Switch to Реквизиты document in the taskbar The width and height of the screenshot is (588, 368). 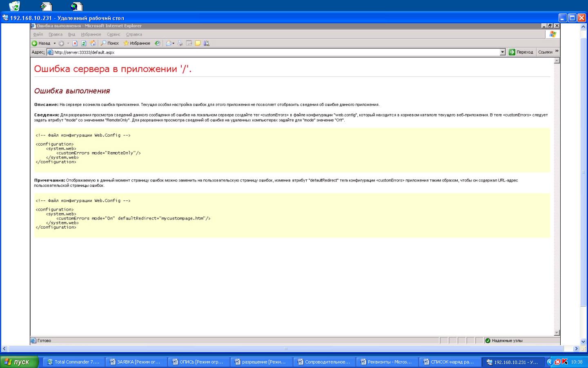click(x=387, y=362)
